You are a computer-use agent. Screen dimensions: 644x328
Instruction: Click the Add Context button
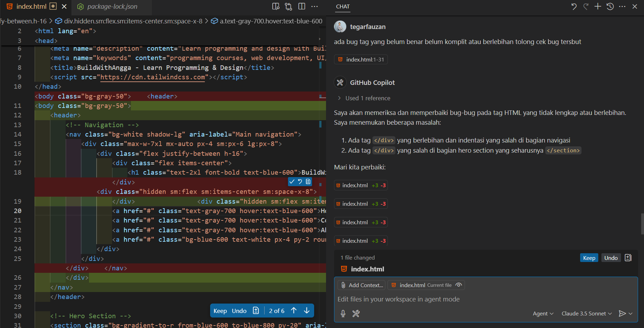point(362,285)
